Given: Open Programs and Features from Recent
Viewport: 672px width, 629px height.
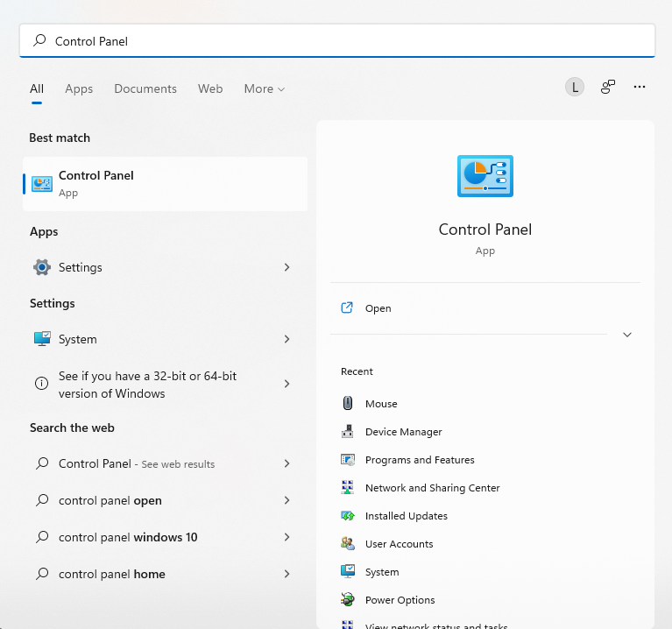Looking at the screenshot, I should (x=485, y=460).
